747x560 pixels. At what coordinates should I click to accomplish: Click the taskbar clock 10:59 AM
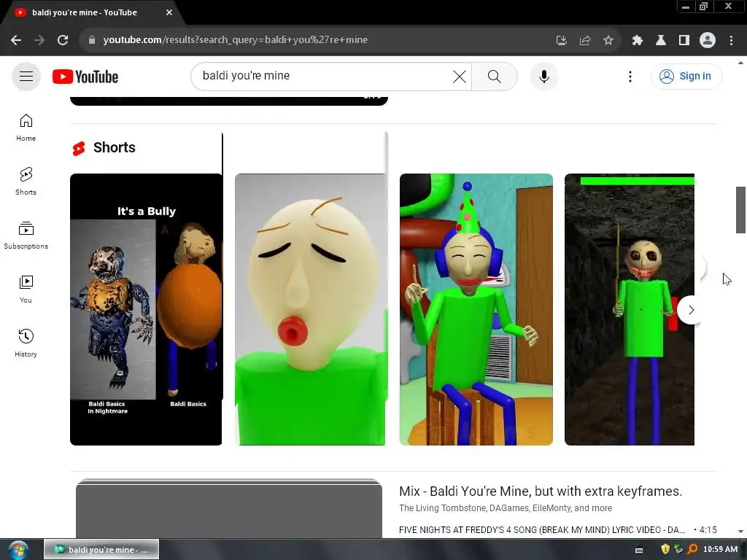tap(720, 549)
